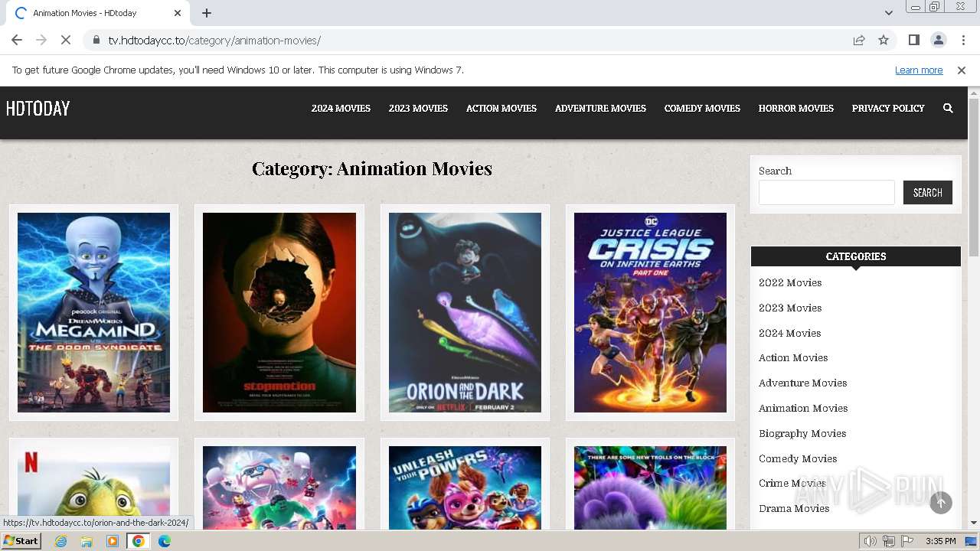
Task: Open the 2024 MOVIES menu item
Action: 341,108
